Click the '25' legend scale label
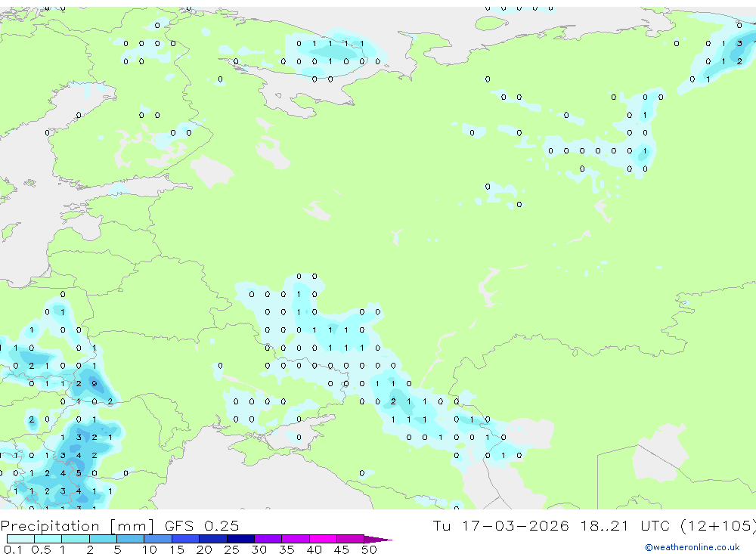Viewport: 756px width, 554px height. [231, 549]
